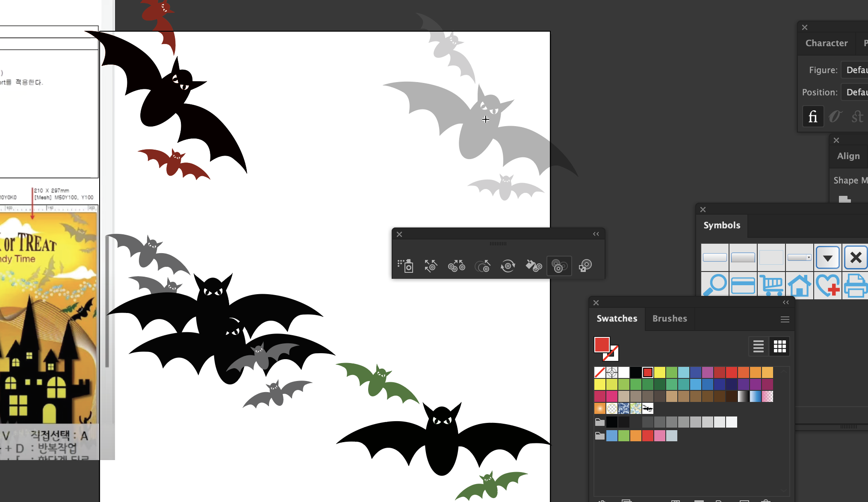Select the Symbol Sprayer tool

[x=405, y=266]
